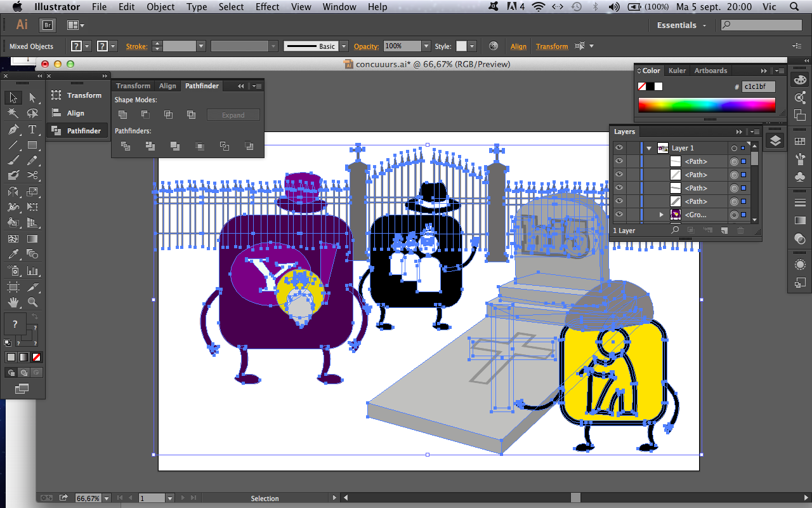The height and width of the screenshot is (508, 812).
Task: Click the Expand button in Pathfinder
Action: tap(233, 115)
